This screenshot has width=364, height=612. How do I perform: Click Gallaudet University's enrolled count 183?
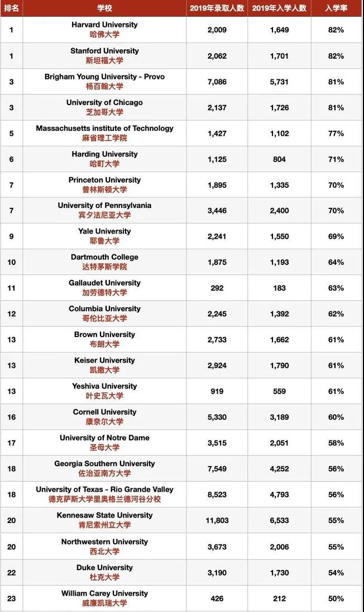[x=279, y=288]
